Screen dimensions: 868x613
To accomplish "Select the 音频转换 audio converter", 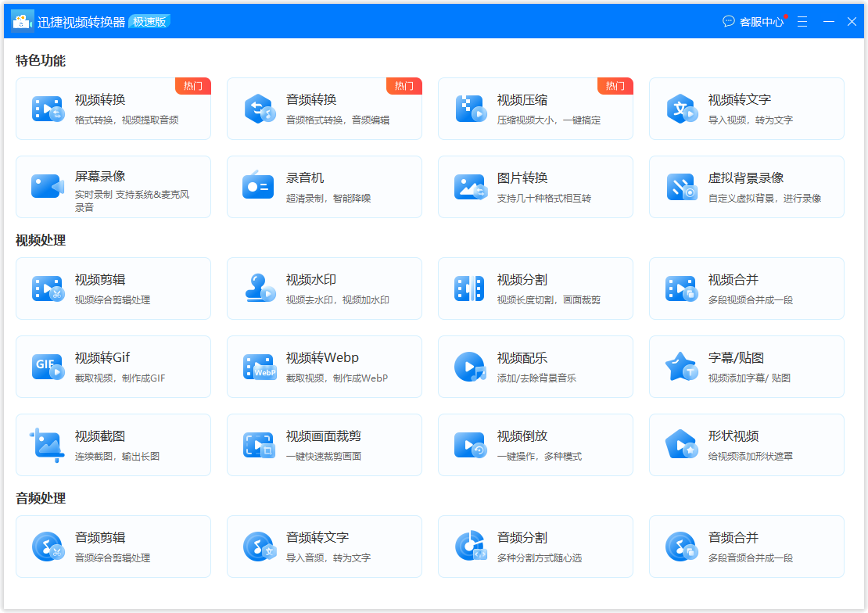I will [324, 109].
